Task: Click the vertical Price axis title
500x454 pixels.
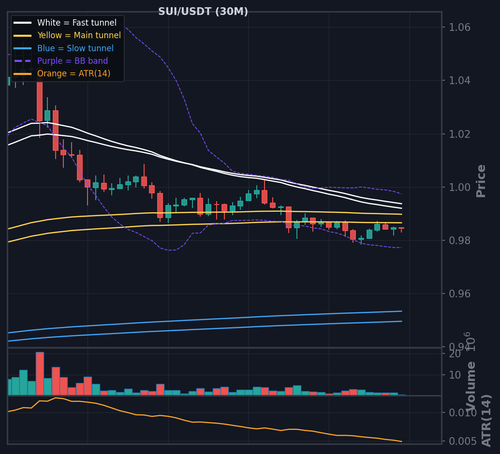Action: click(481, 181)
